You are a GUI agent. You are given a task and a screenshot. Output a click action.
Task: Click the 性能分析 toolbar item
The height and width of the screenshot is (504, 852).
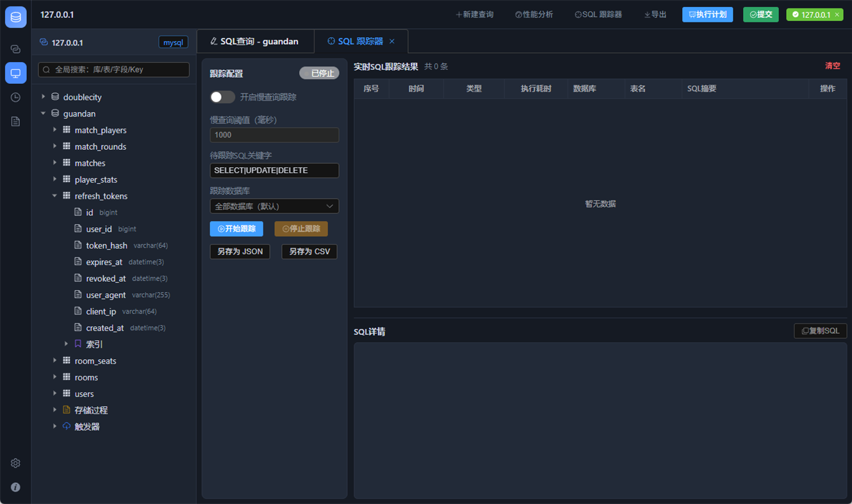[534, 14]
